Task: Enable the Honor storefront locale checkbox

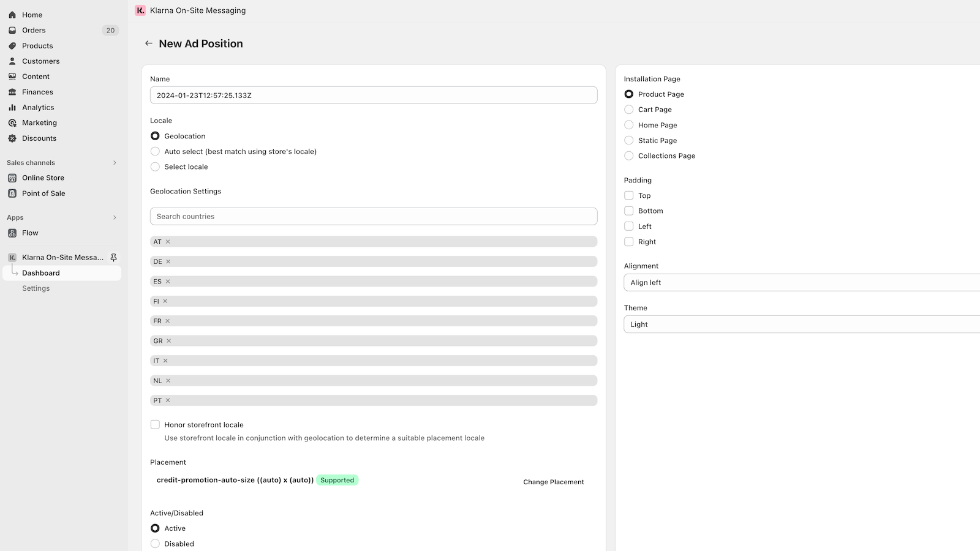Action: [x=155, y=424]
